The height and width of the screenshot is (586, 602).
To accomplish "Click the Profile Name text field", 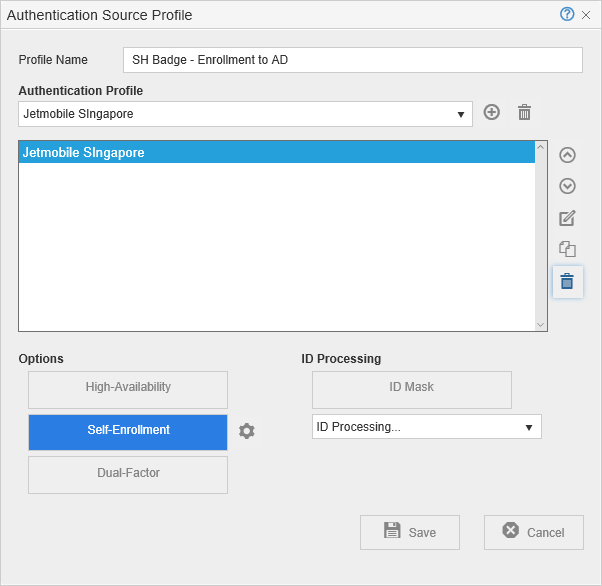I will coord(352,60).
